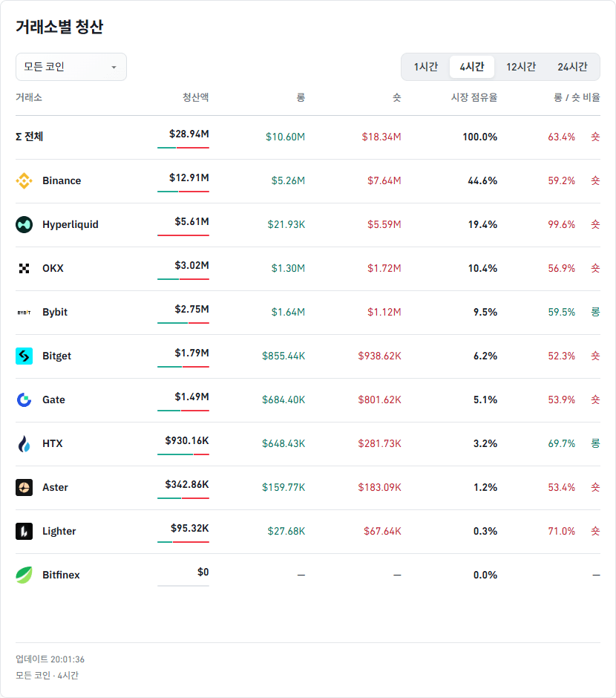This screenshot has height=698, width=616.
Task: Click the HTX exchange name
Action: [x=53, y=443]
